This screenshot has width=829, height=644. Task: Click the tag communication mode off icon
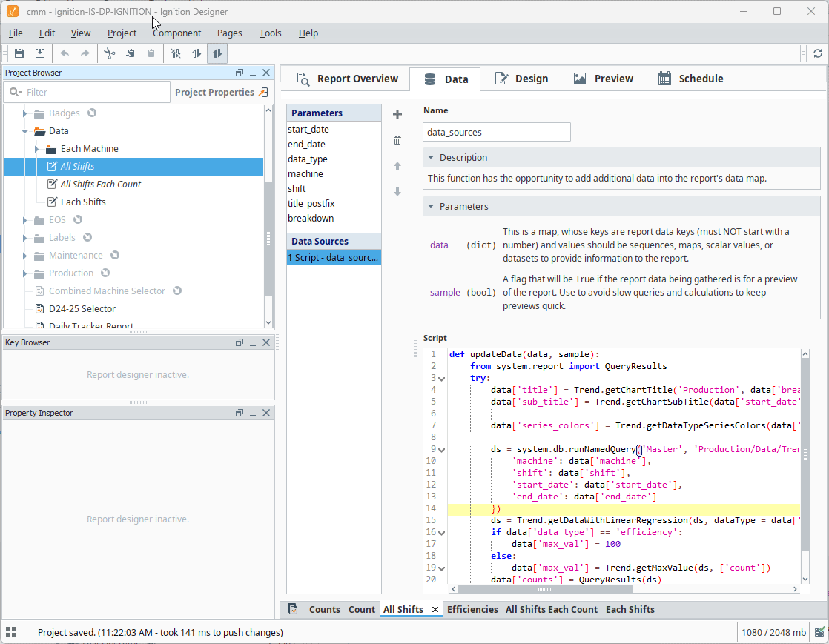(x=176, y=53)
